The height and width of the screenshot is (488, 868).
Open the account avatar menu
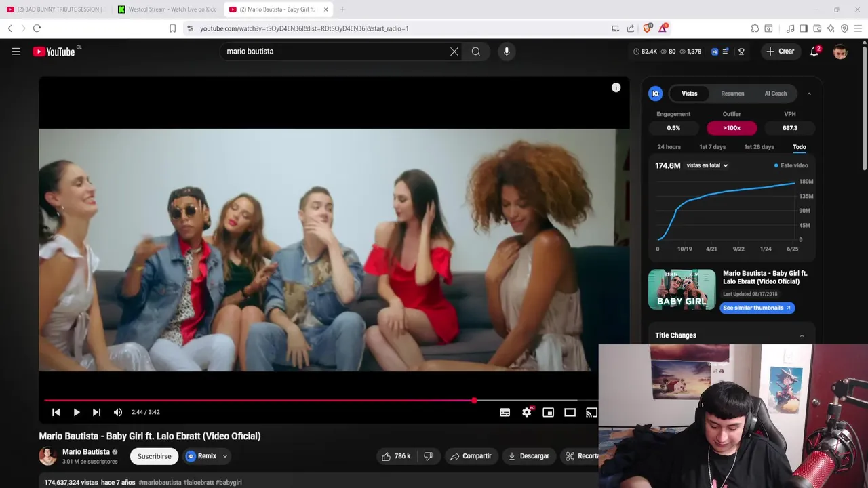point(840,52)
